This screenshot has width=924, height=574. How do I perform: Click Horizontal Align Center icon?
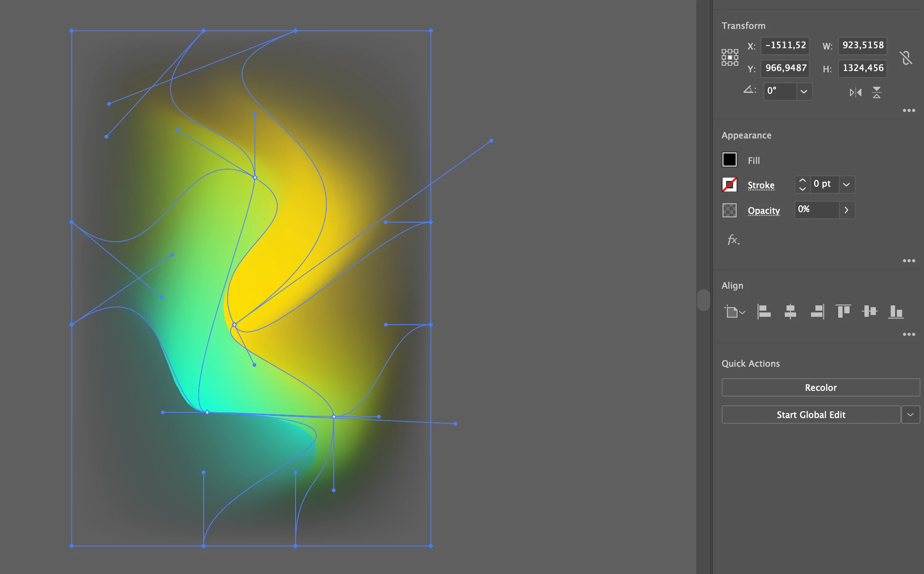[790, 312]
